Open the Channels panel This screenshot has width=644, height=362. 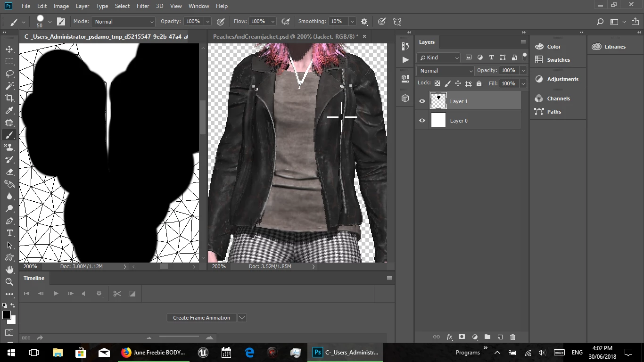click(x=558, y=99)
